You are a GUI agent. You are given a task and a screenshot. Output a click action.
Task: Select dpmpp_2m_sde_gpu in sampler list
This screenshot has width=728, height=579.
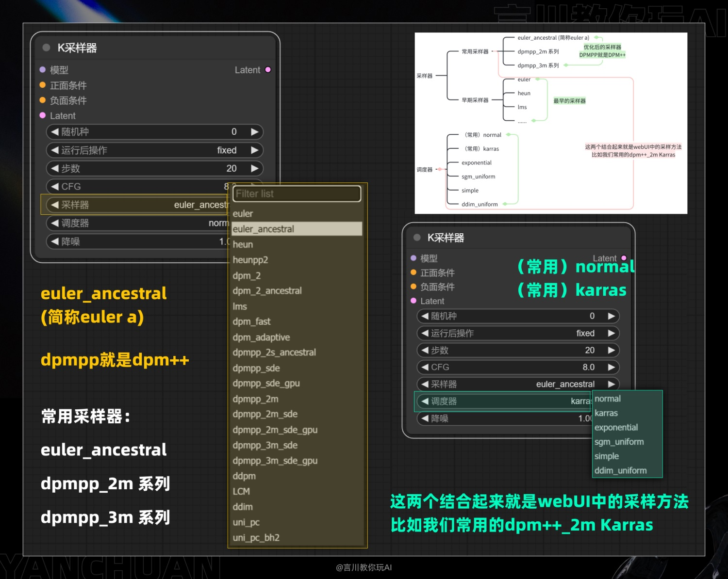(x=297, y=430)
